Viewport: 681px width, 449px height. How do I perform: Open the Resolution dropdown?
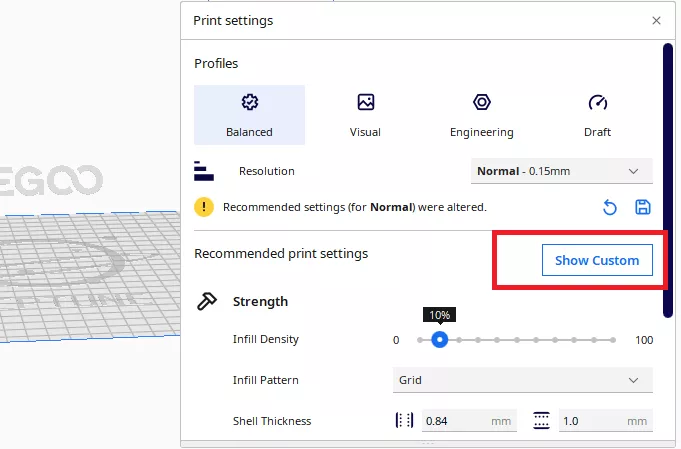[561, 171]
